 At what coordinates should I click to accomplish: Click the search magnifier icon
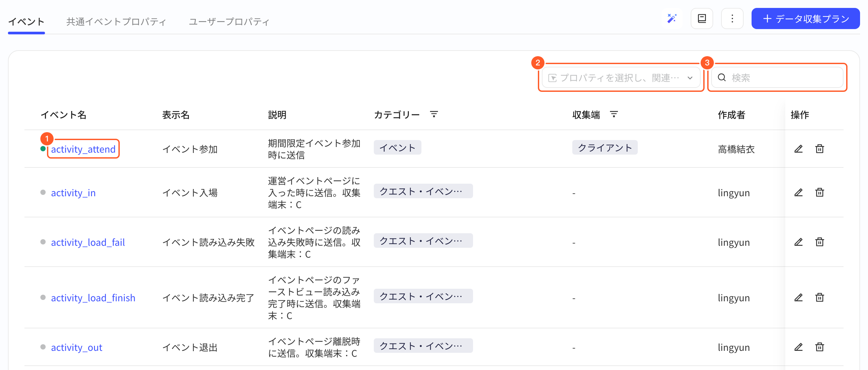tap(721, 78)
